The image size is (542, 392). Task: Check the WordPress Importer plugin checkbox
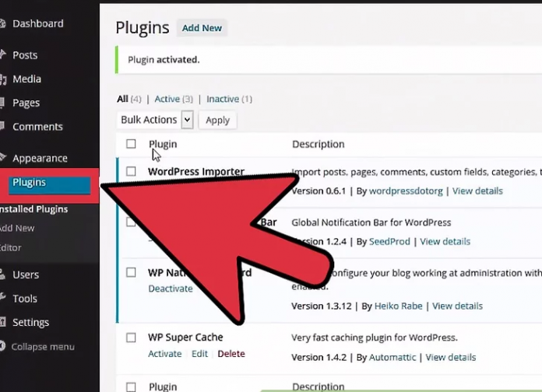click(x=131, y=172)
